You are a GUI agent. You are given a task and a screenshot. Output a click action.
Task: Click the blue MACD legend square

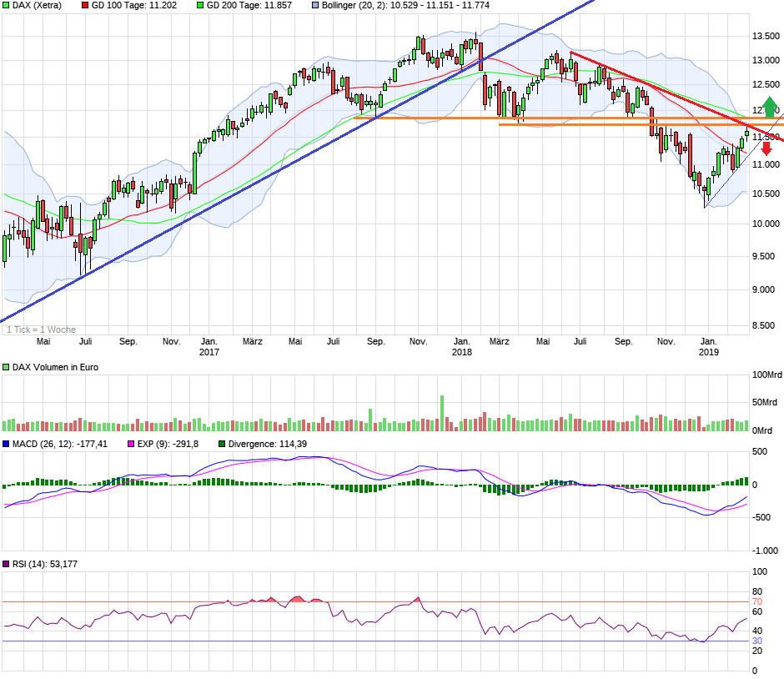[x=6, y=444]
